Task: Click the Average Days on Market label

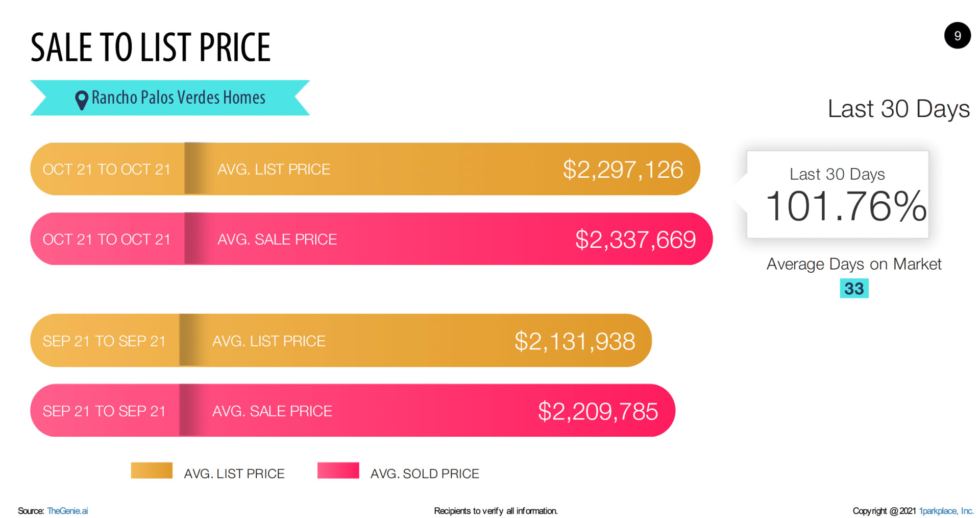Action: click(x=854, y=265)
